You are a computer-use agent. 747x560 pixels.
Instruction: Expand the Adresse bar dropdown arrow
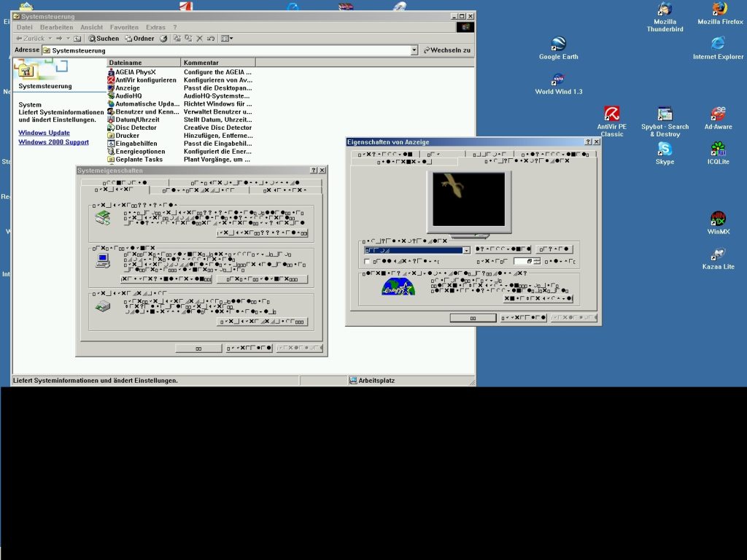pyautogui.click(x=414, y=50)
